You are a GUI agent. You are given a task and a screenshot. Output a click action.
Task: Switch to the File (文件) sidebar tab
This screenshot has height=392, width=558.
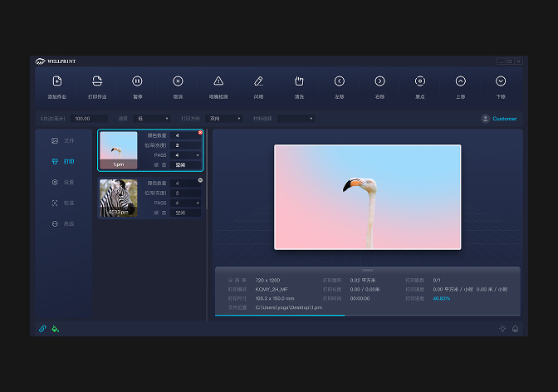click(63, 141)
